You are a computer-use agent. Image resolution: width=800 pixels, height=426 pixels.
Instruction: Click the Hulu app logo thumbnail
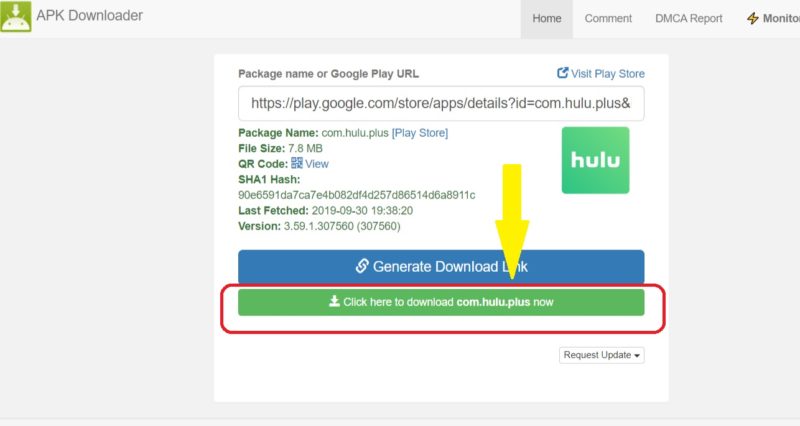[x=595, y=160]
